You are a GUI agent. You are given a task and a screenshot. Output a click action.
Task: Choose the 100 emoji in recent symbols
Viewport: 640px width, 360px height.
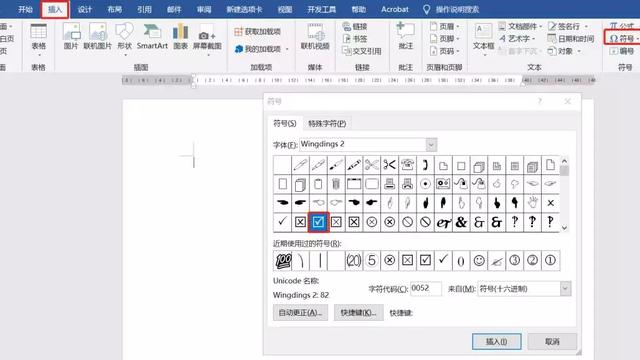pyautogui.click(x=283, y=260)
